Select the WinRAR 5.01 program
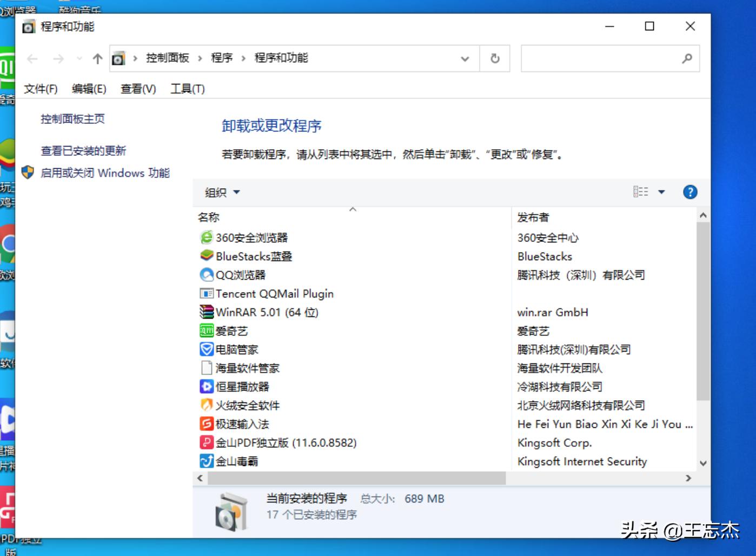 (x=259, y=312)
